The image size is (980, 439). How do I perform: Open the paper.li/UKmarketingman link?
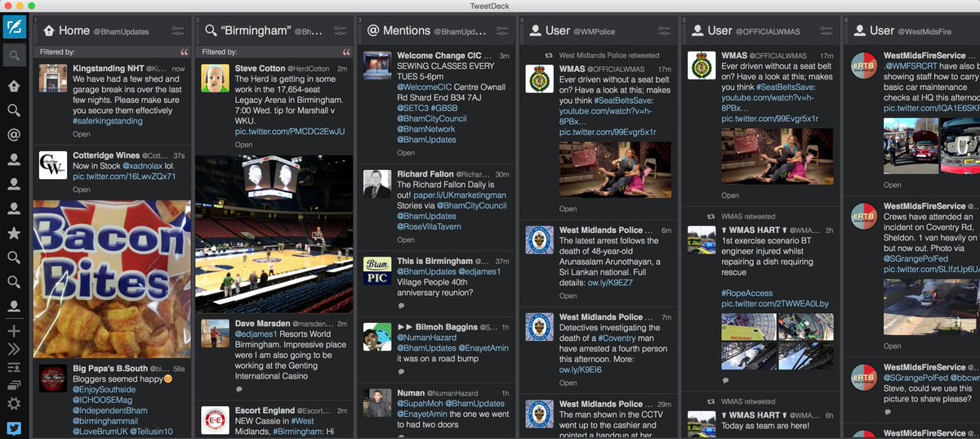[460, 195]
